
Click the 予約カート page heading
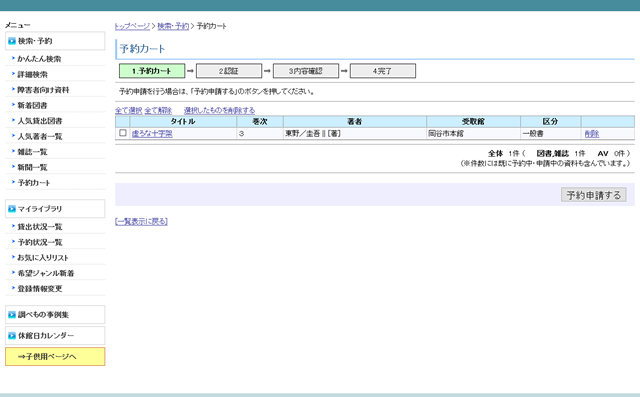(142, 49)
